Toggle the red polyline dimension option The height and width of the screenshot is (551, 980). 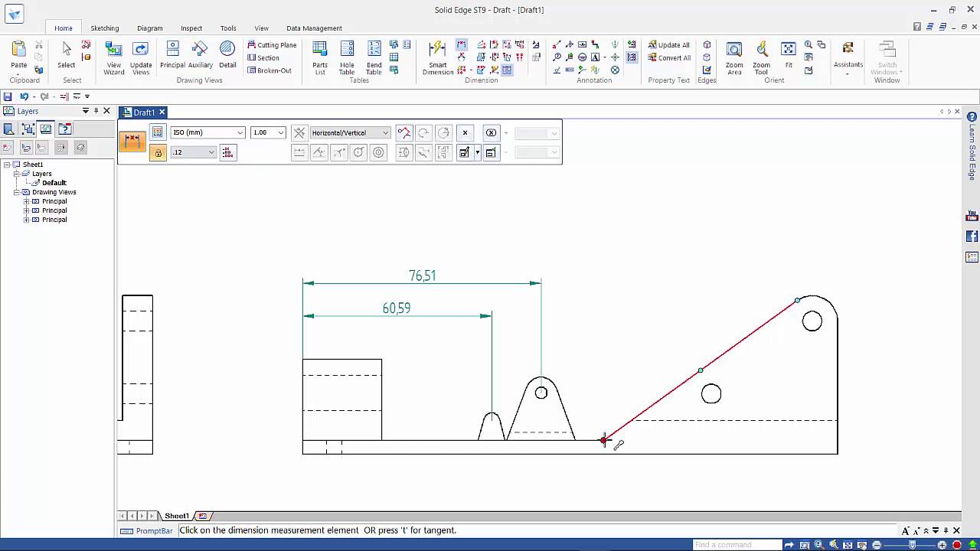coord(403,132)
